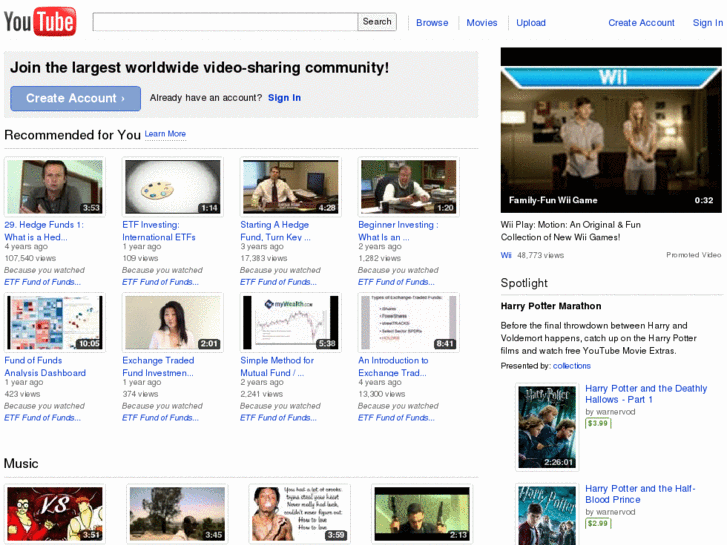Viewport: 727px width, 545px height.
Task: Open Harry Potter and the Half-Blood Prince link
Action: pyautogui.click(x=640, y=494)
